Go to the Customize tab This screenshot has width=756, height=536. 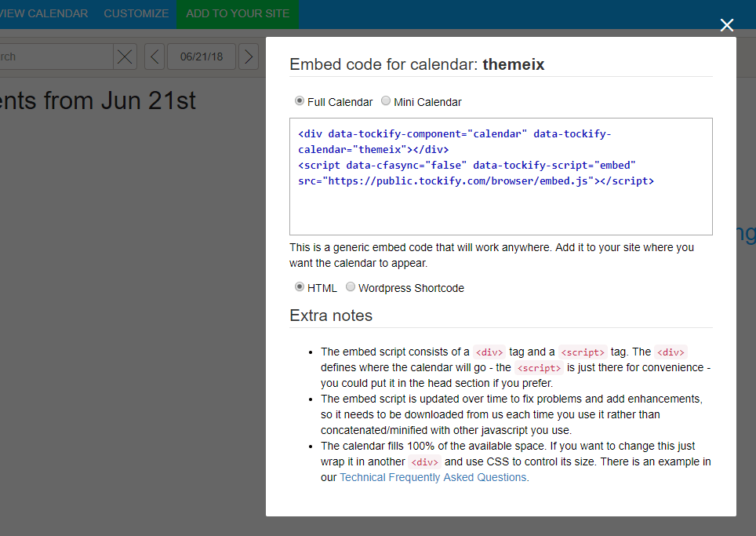click(x=136, y=13)
